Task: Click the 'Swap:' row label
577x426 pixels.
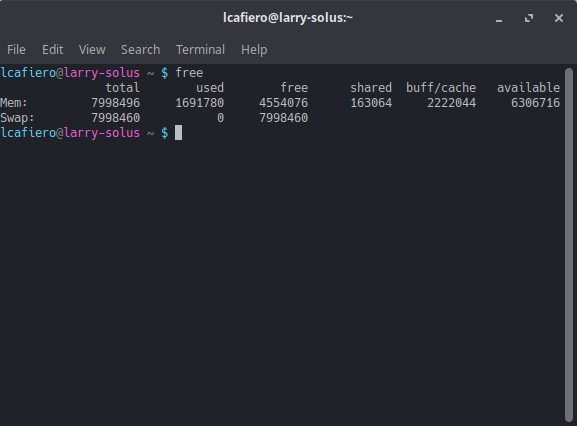Action: 17,118
